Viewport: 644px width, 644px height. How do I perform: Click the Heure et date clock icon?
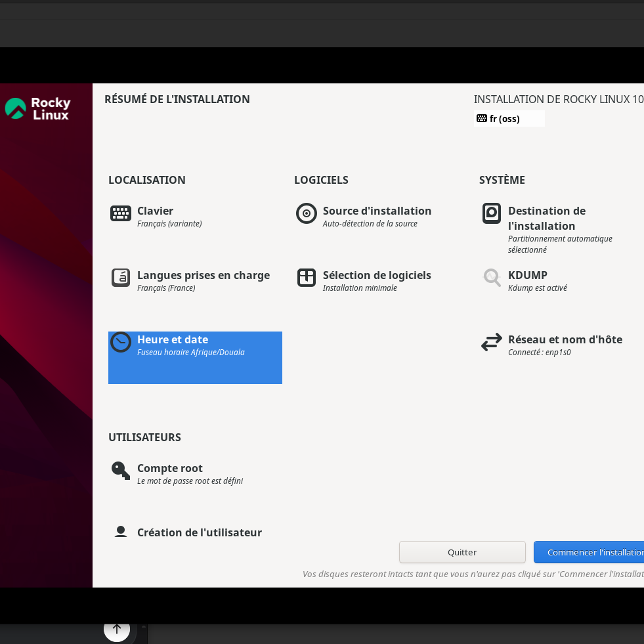121,342
